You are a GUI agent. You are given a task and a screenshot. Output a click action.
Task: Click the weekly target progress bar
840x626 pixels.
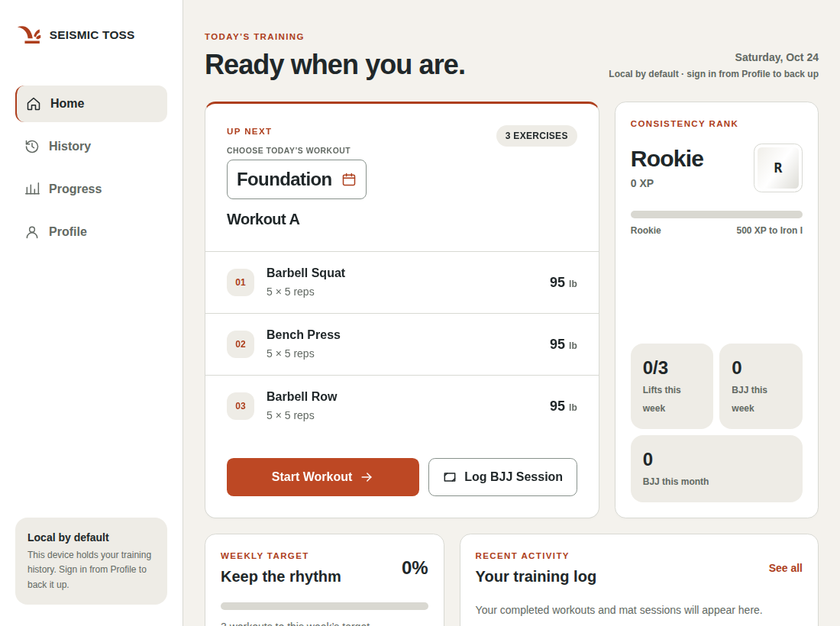(324, 606)
